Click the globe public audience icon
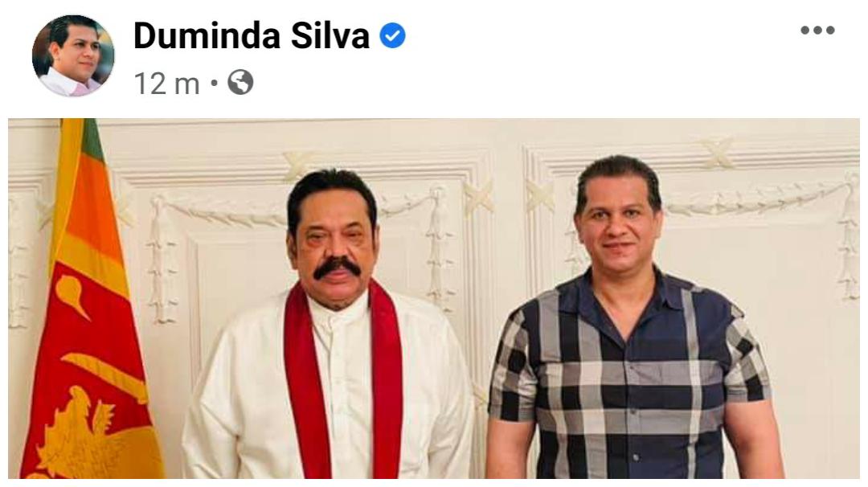 pyautogui.click(x=241, y=83)
